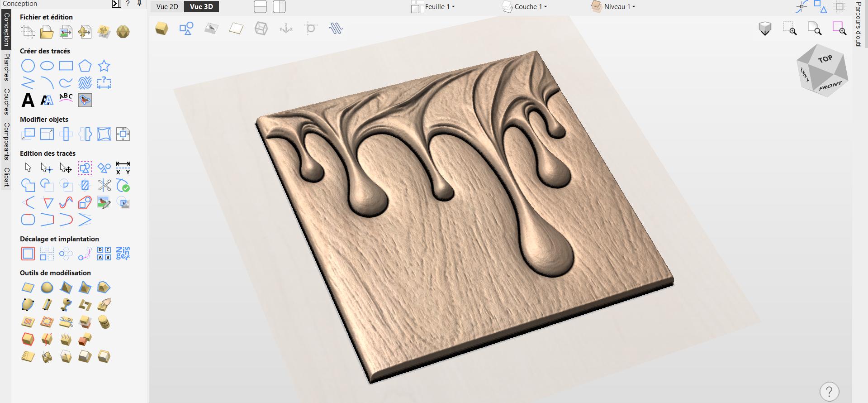Open the Planches side tab
Image resolution: width=868 pixels, height=403 pixels.
6,67
